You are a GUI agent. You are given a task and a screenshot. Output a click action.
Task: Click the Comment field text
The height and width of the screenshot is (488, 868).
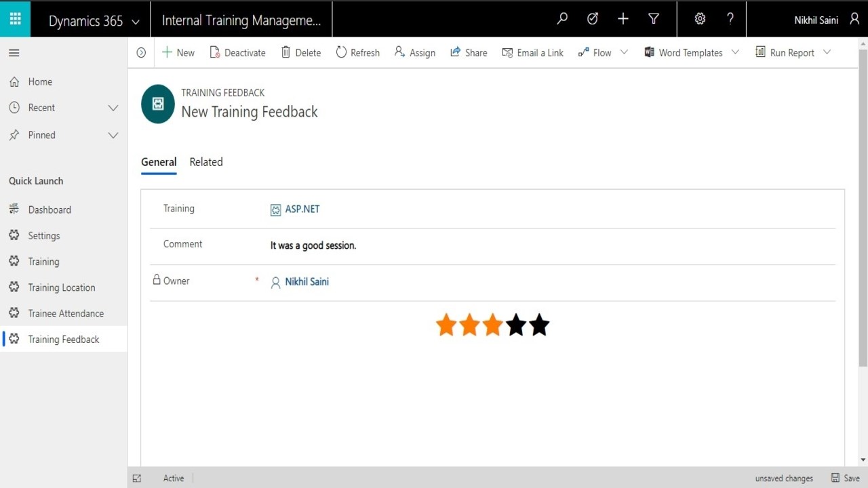pyautogui.click(x=313, y=245)
